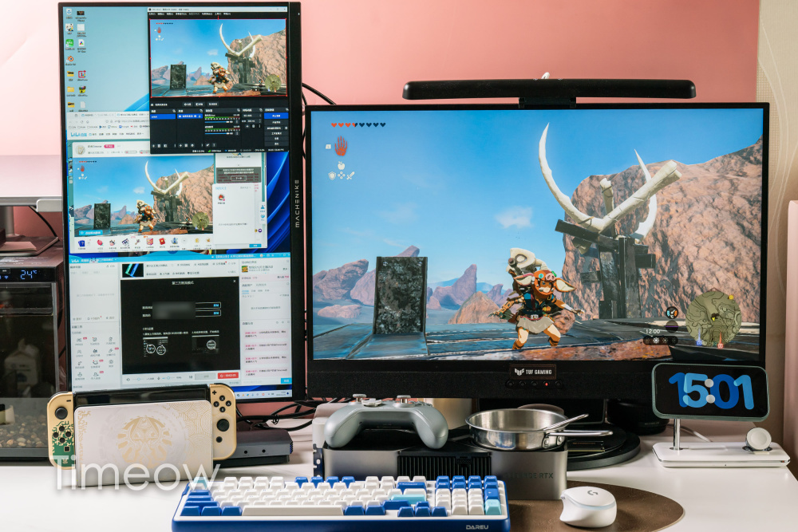This screenshot has width=798, height=532.
Task: Click the microphone icon in Live tool footer
Action: tap(158, 379)
